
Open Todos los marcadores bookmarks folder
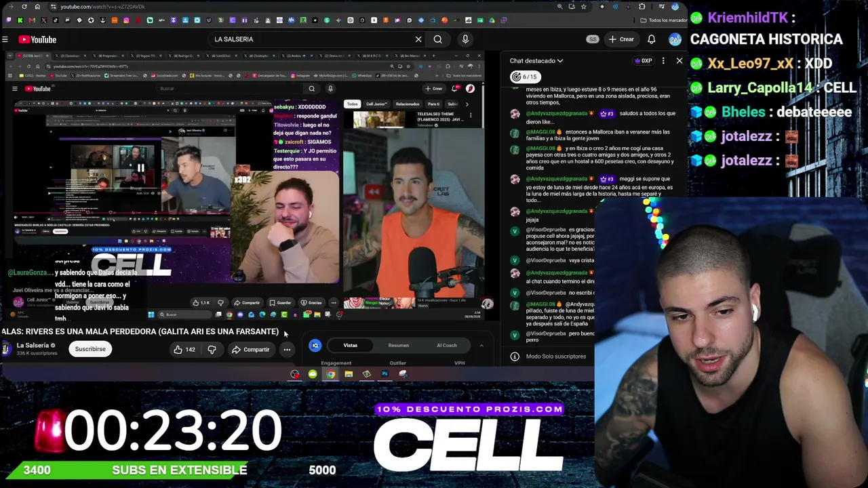coord(663,20)
